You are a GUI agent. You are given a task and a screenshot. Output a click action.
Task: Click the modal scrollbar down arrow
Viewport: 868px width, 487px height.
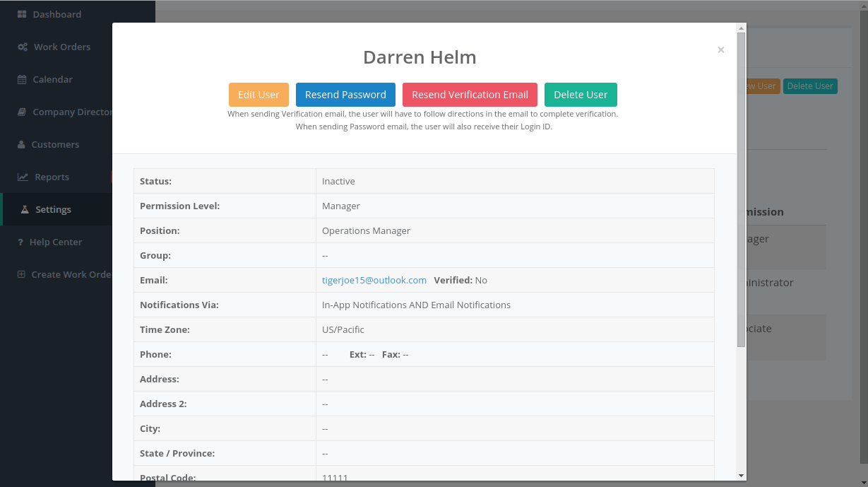(x=741, y=476)
